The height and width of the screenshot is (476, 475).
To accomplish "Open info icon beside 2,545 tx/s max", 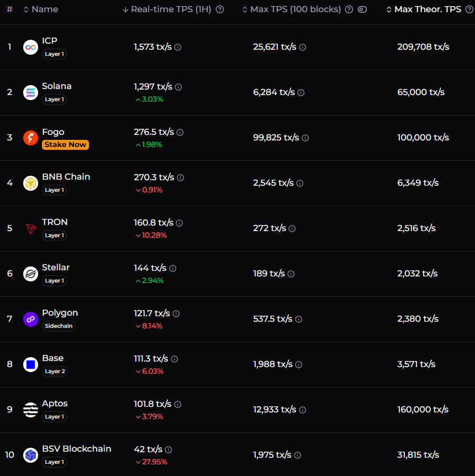I will point(300,184).
